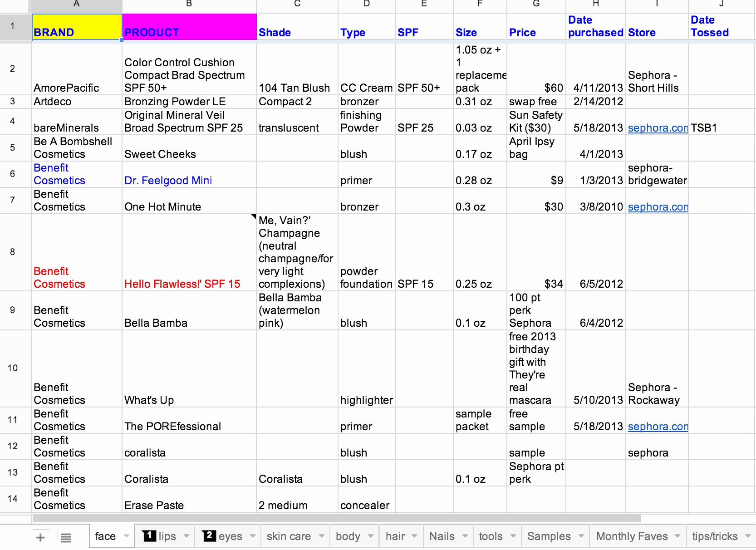This screenshot has height=550, width=756.
Task: Follow sephora.com link for One Hot Minute
Action: coord(658,207)
